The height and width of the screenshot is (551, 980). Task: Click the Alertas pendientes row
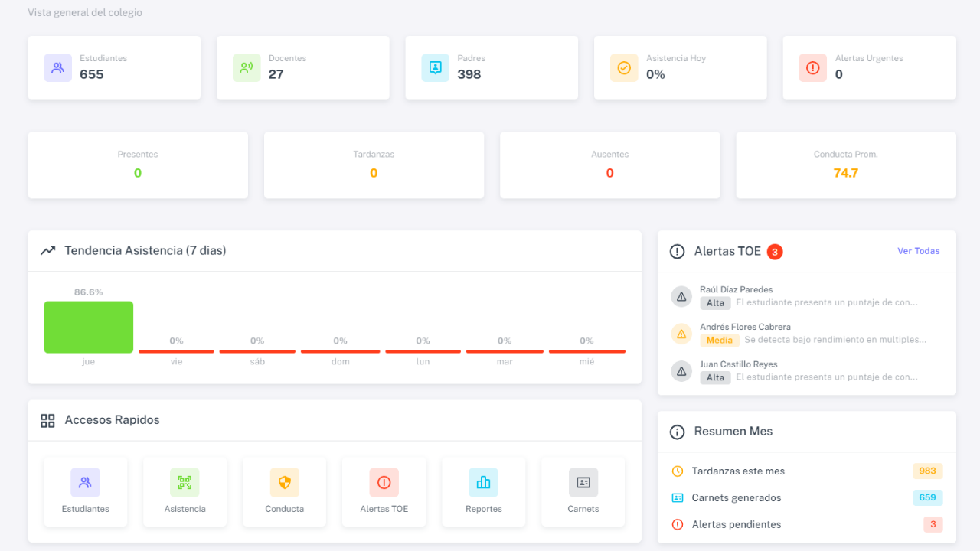(806, 524)
